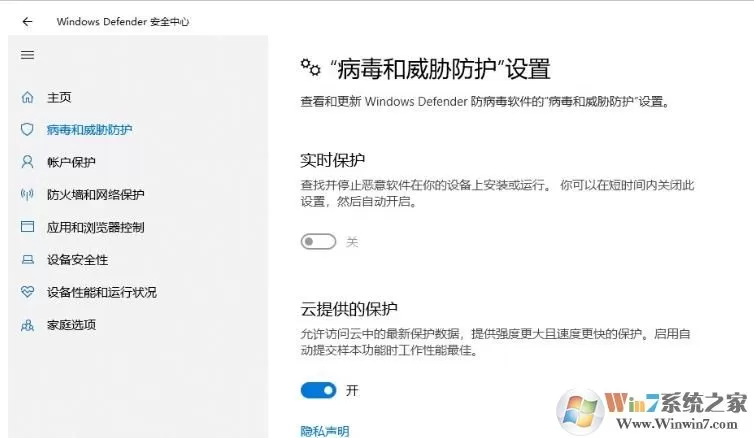The image size is (754, 438).
Task: Click the home icon beside 主页
Action: (27, 97)
